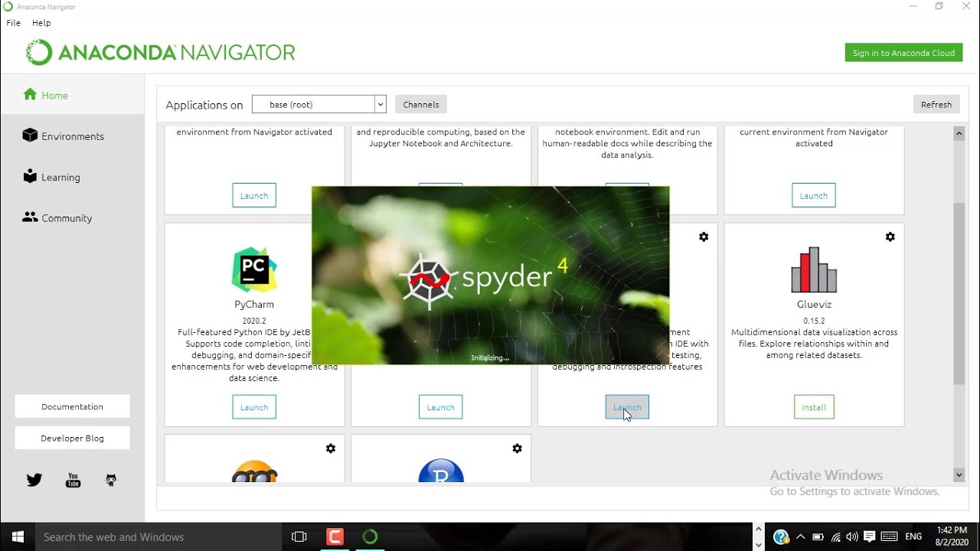Open the Windows Start menu
The image size is (980, 551).
coord(17,537)
